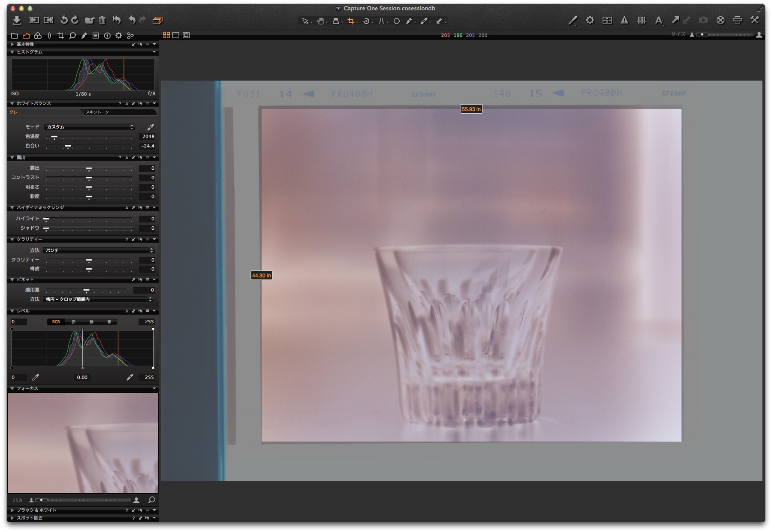Open the モード カスタム dropdown
Viewport: 772px width, 532px height.
[x=90, y=127]
